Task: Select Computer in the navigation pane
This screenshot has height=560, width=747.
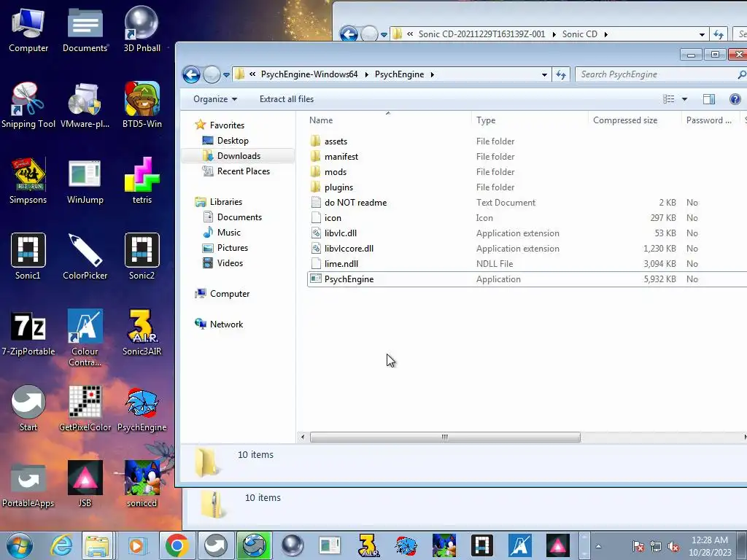Action: (x=229, y=294)
